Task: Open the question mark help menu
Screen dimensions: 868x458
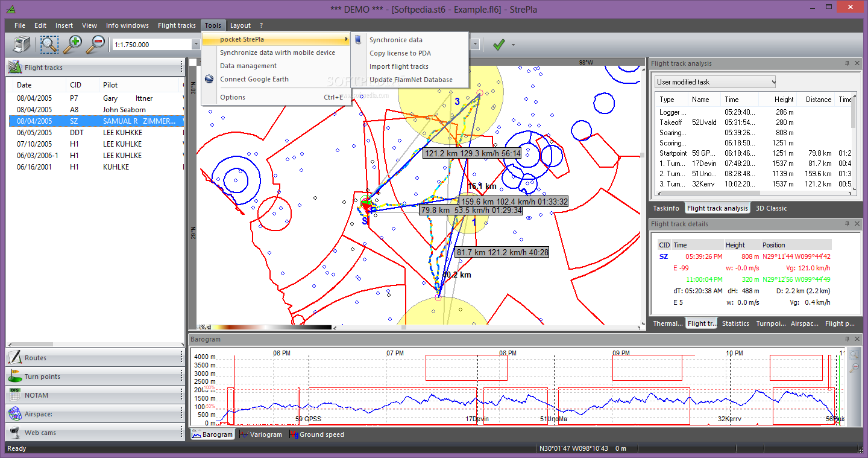Action: coord(261,25)
